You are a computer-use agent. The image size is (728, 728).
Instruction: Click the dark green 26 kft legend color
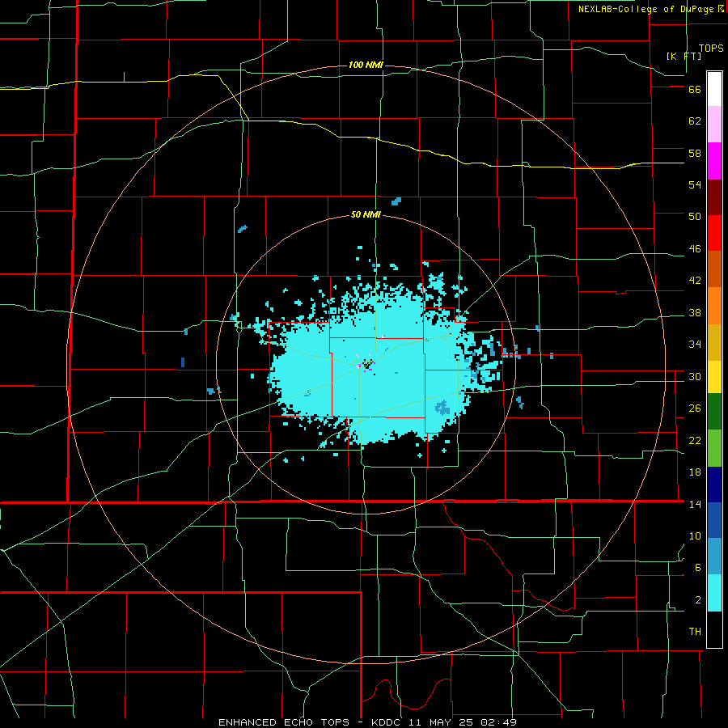714,412
